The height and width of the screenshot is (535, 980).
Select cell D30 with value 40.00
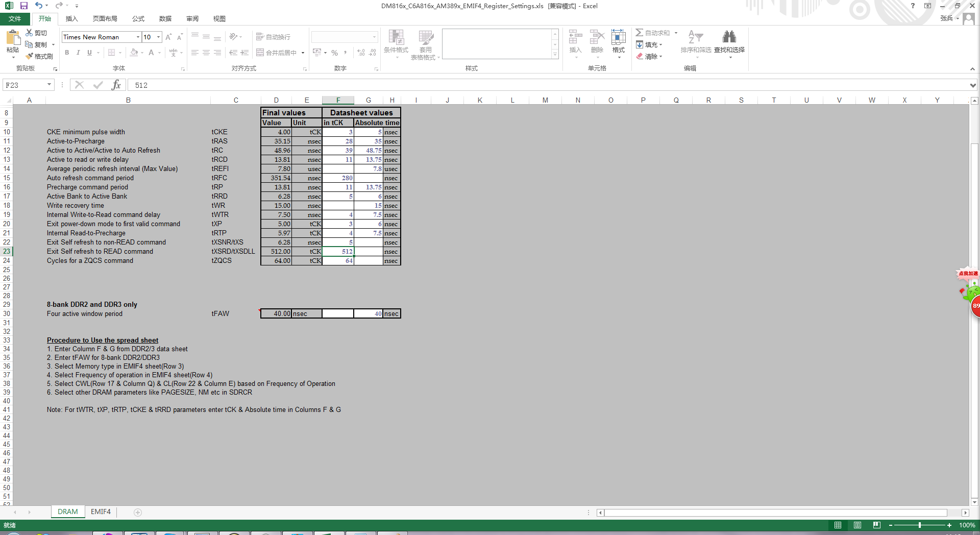[276, 313]
